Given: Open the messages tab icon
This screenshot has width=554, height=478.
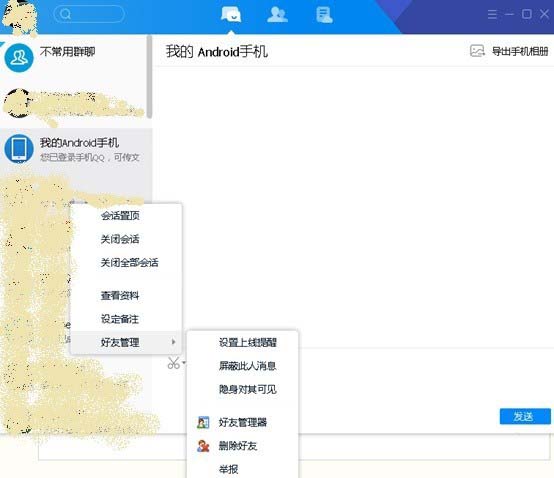Looking at the screenshot, I should (x=231, y=14).
